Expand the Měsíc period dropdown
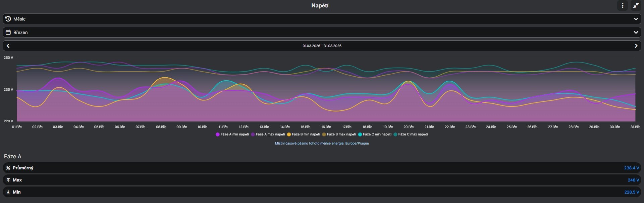Viewport: 644px width, 203px height. (322, 19)
